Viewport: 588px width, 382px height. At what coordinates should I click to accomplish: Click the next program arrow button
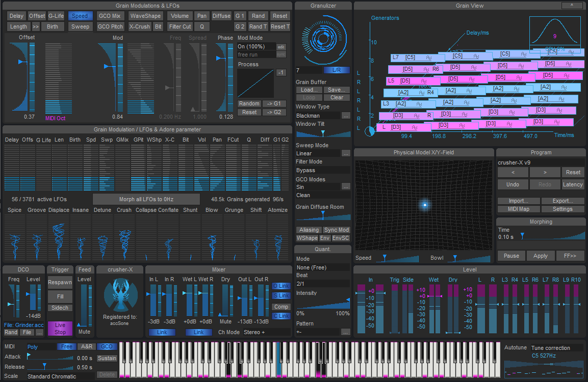pos(544,172)
